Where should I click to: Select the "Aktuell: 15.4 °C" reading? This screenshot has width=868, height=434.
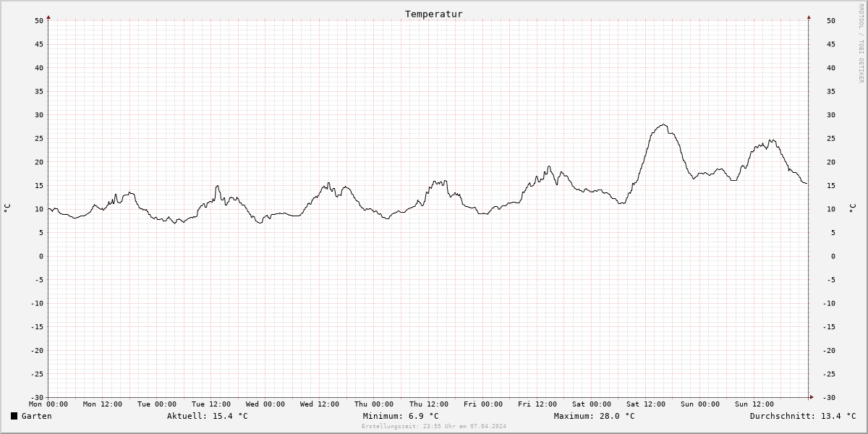click(208, 416)
